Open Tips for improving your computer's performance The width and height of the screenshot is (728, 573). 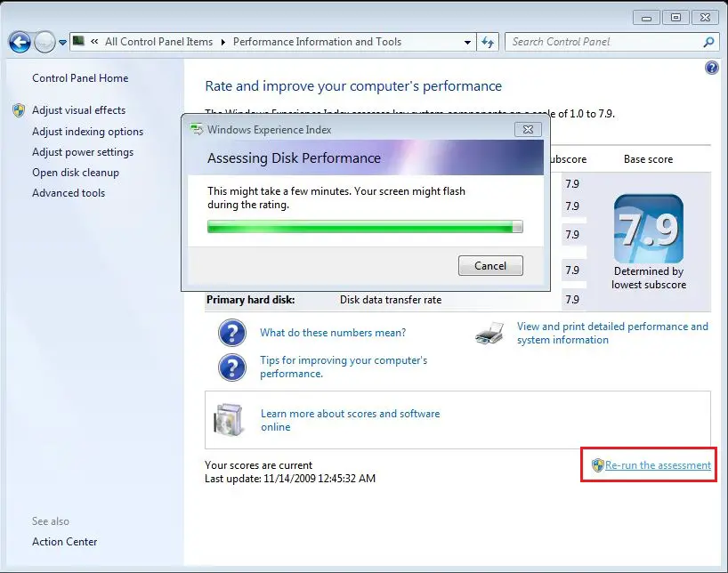click(x=344, y=367)
